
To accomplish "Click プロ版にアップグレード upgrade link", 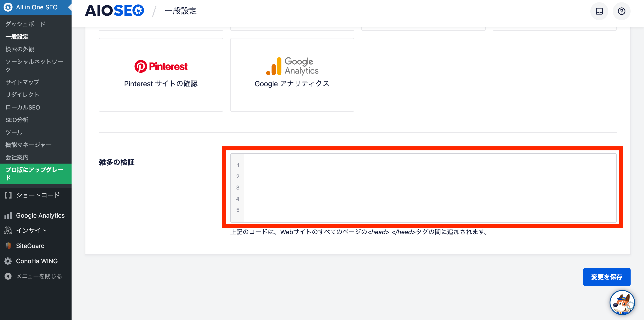I will [x=36, y=174].
